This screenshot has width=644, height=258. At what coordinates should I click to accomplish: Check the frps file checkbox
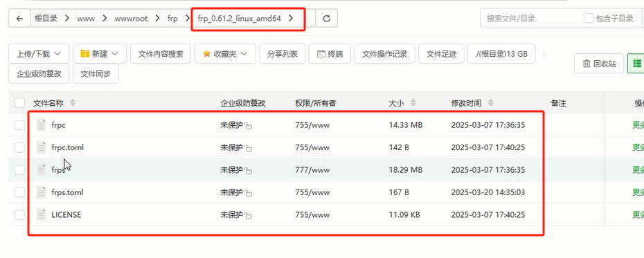pyautogui.click(x=19, y=170)
